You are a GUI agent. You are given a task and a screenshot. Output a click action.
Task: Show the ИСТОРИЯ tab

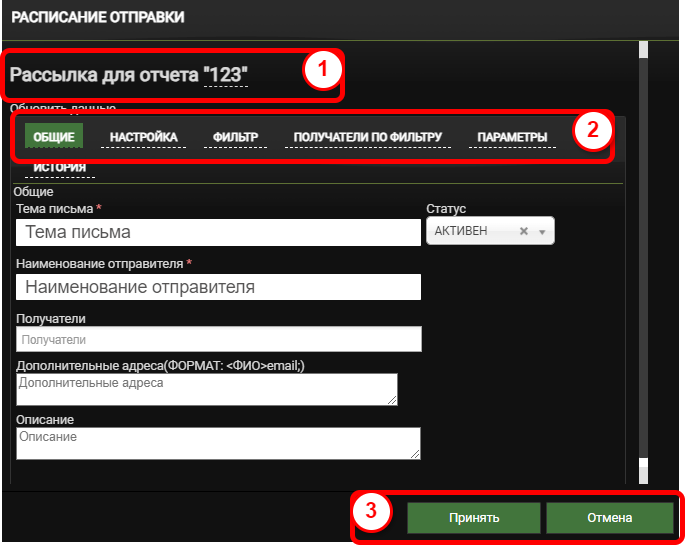coord(59,168)
